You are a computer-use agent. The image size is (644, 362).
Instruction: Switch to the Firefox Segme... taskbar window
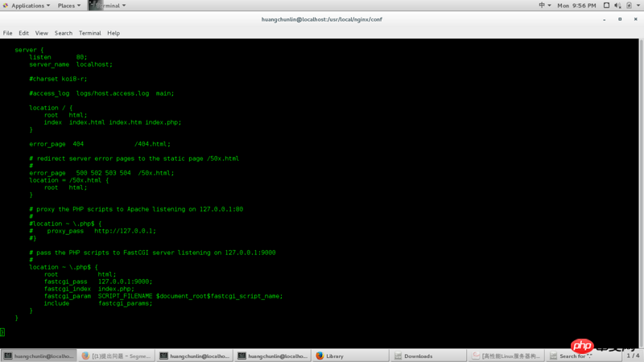[117, 356]
